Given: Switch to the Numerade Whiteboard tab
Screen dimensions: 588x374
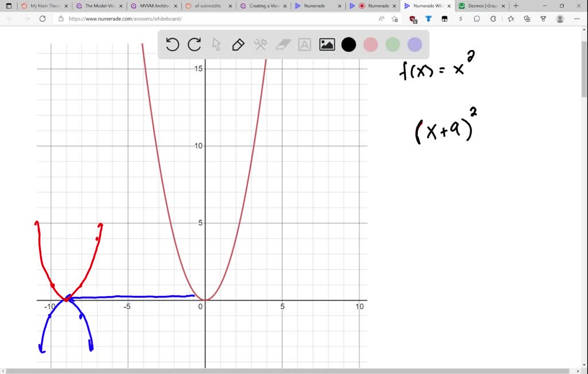Looking at the screenshot, I should point(427,6).
